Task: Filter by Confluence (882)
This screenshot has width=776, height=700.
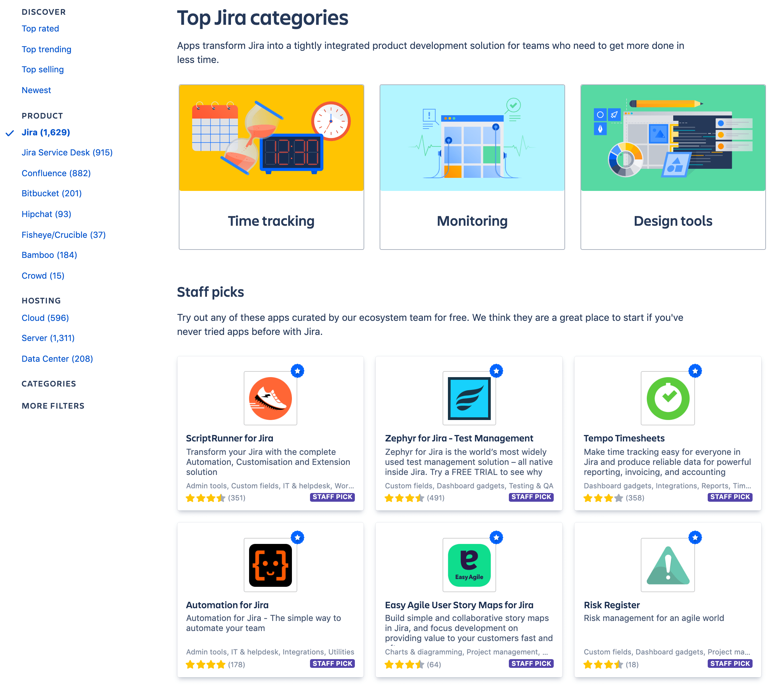Action: click(56, 173)
